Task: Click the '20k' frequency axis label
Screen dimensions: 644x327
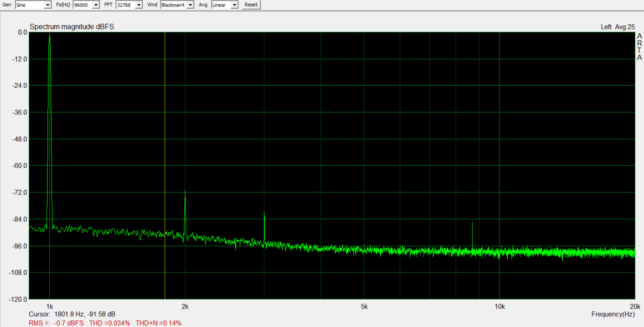Action: (x=635, y=307)
